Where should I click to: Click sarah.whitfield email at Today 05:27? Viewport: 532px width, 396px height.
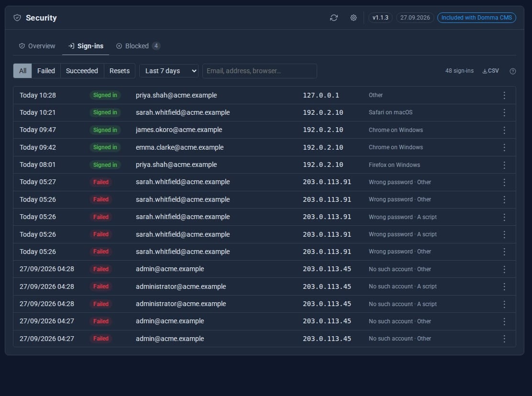tap(183, 182)
